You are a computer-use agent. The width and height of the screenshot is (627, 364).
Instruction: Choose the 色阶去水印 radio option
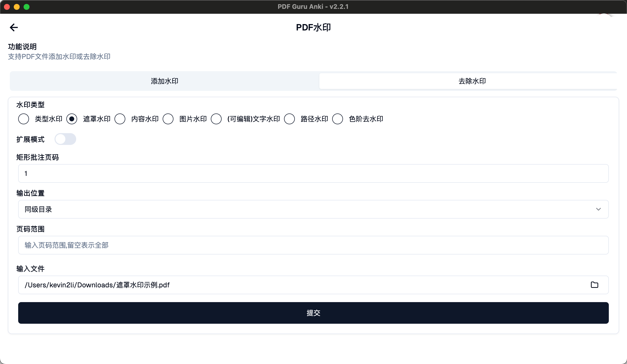click(338, 119)
